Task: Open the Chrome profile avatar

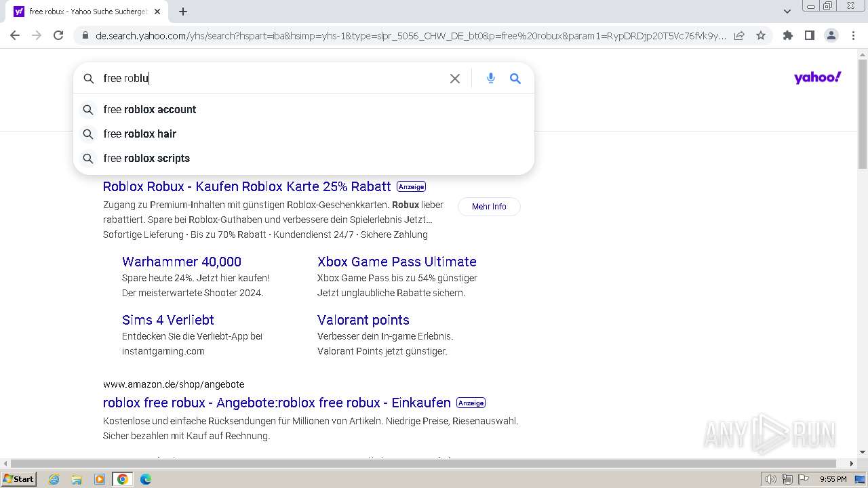Action: 831,35
